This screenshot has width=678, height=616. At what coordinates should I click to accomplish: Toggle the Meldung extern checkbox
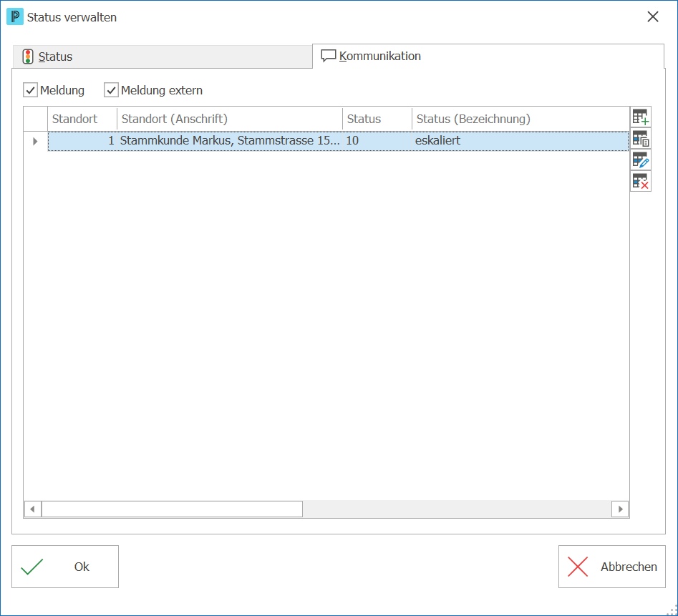click(x=111, y=90)
